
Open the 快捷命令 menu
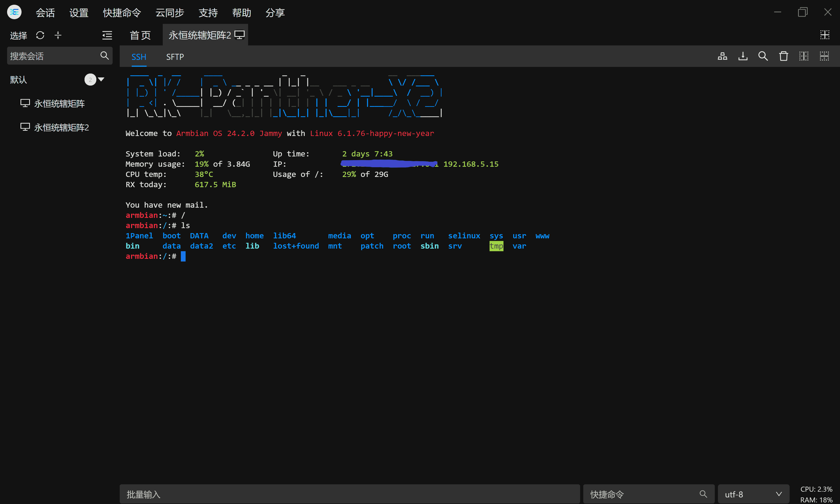pyautogui.click(x=122, y=13)
